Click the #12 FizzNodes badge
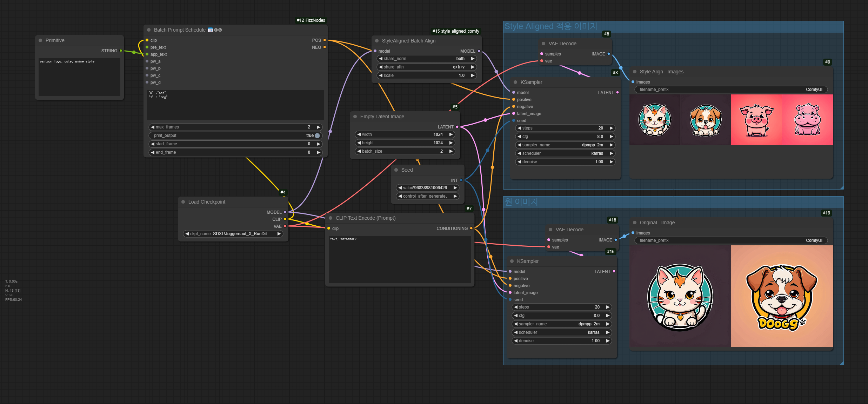Image resolution: width=868 pixels, height=404 pixels. click(x=311, y=20)
